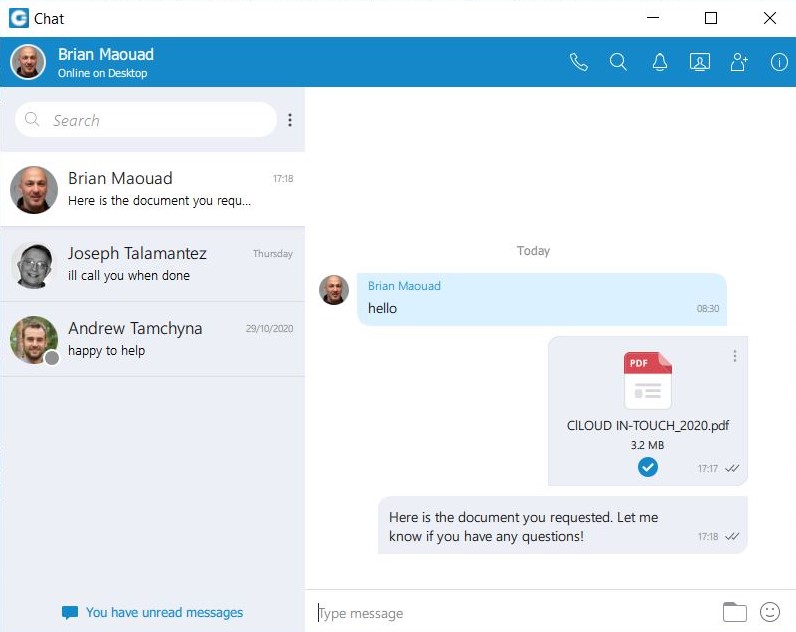Attach a file with the folder icon
Viewport: 796px width, 632px height.
735,612
